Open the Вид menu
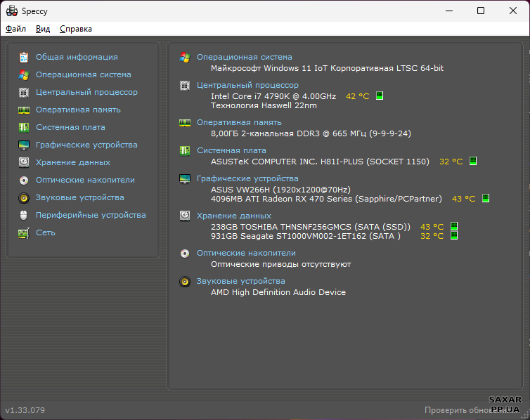The height and width of the screenshot is (420, 530). tap(43, 29)
